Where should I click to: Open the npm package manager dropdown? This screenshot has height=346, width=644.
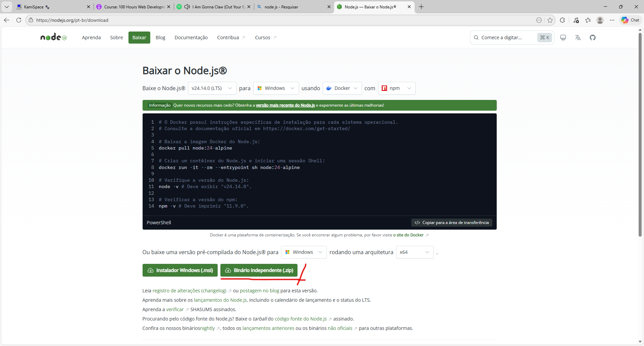point(396,88)
